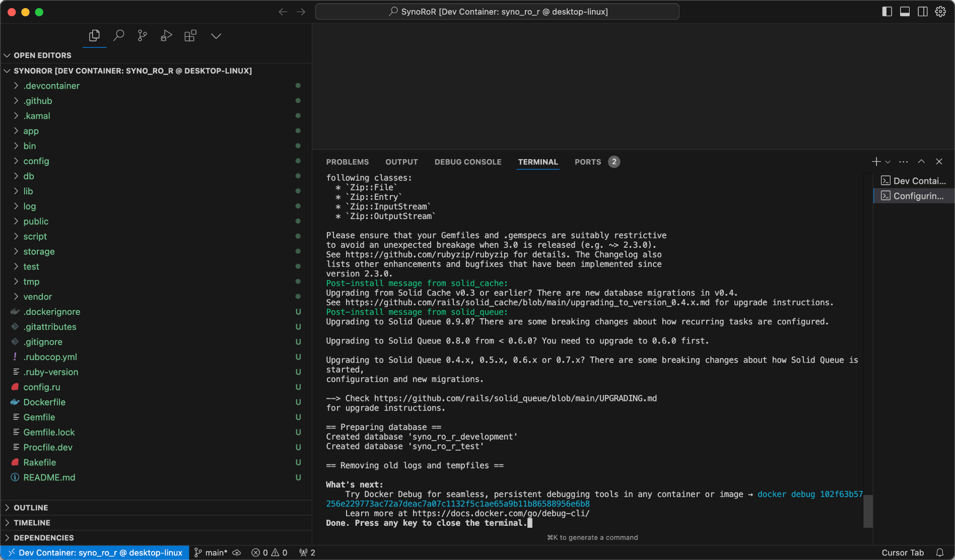
Task: Open the new terminal launch profile dropdown
Action: pos(888,162)
